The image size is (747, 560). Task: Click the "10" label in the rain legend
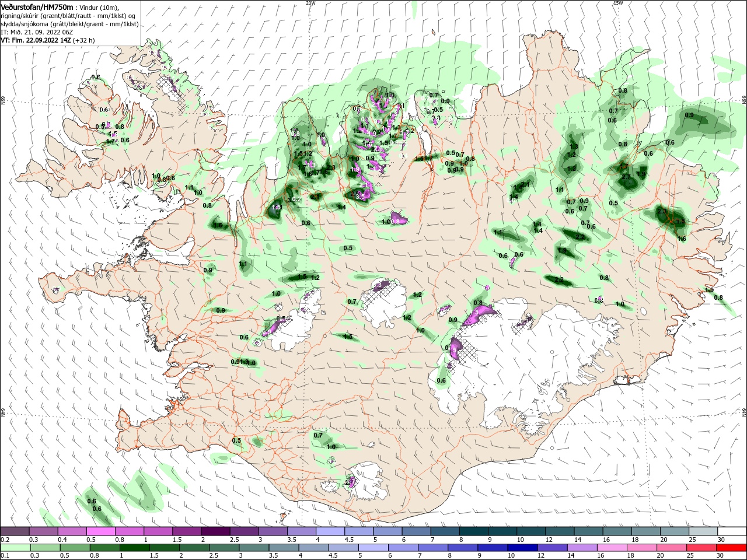pyautogui.click(x=512, y=556)
